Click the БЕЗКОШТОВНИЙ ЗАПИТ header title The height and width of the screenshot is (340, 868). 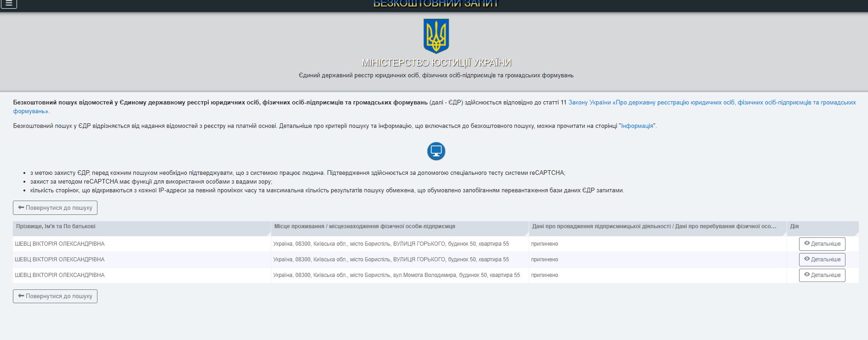pyautogui.click(x=435, y=4)
